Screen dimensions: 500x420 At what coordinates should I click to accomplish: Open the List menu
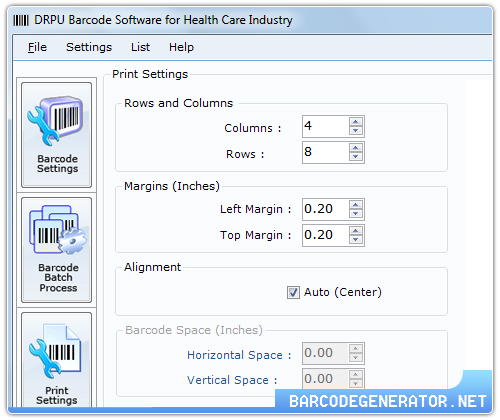(x=140, y=47)
